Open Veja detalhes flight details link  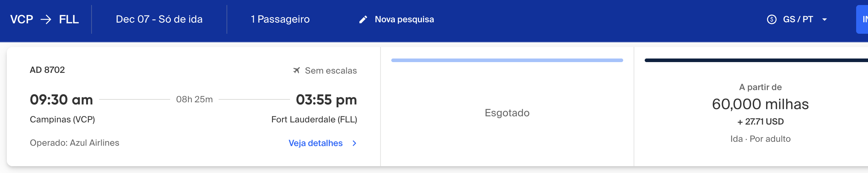[316, 143]
